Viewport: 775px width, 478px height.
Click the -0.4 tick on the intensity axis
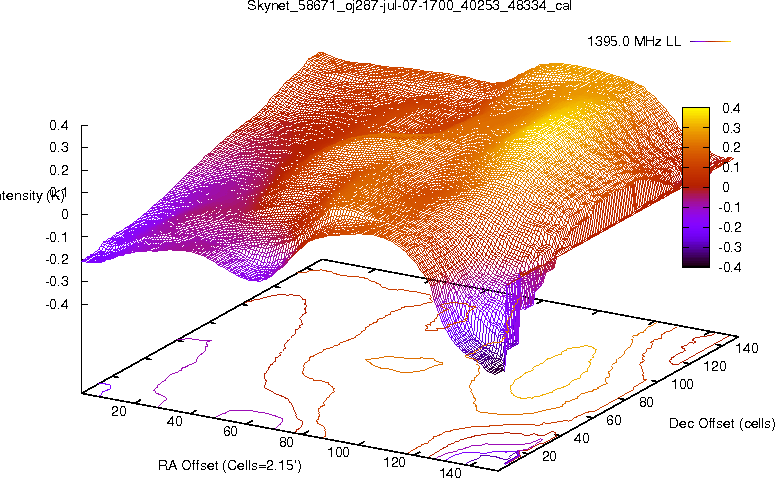click(57, 304)
